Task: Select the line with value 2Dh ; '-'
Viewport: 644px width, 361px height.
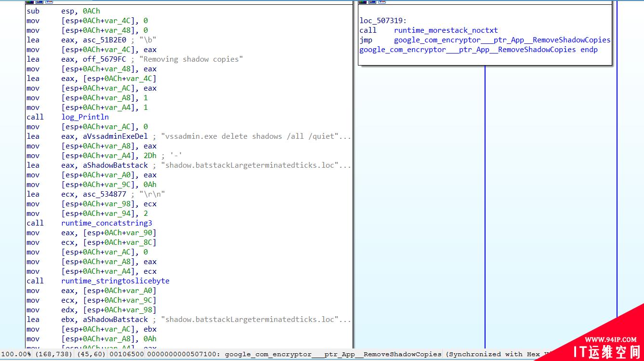Action: [105, 156]
